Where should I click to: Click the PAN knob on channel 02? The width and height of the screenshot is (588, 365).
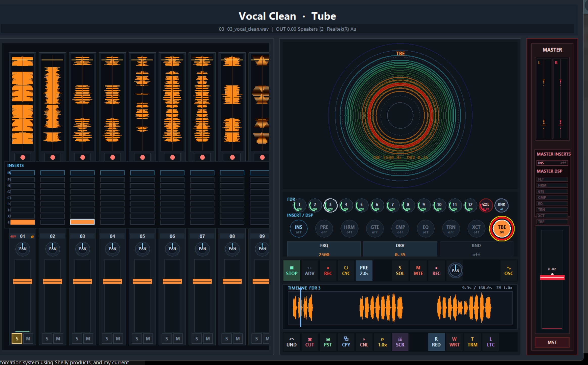(53, 249)
